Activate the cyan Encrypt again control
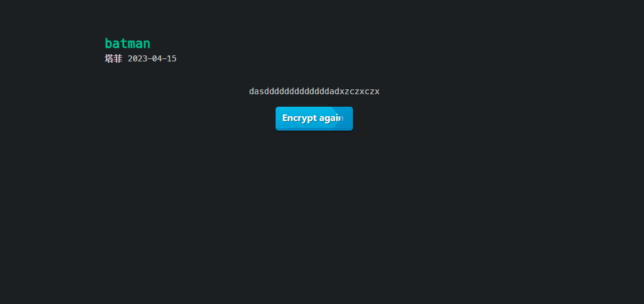This screenshot has width=644, height=304. click(x=314, y=119)
